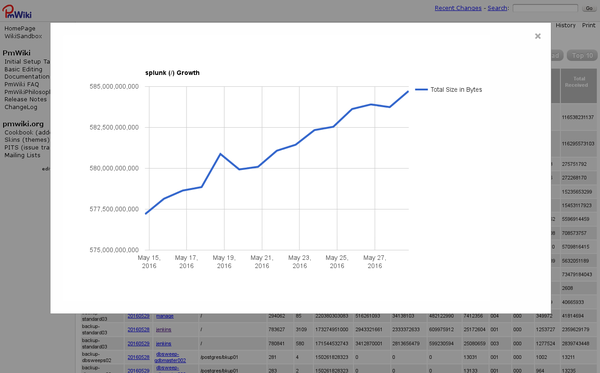The height and width of the screenshot is (373, 600).
Task: Click the 582,500,000,000 y-axis label
Action: (114, 127)
